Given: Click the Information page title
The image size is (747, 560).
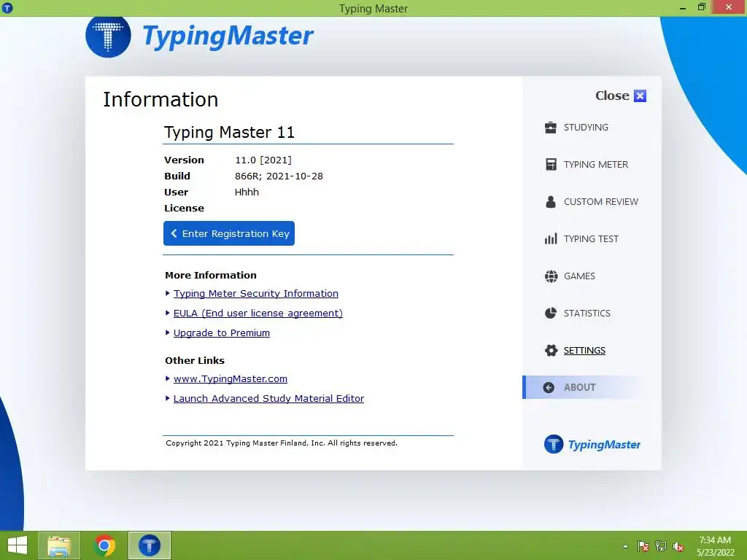Looking at the screenshot, I should tap(160, 99).
